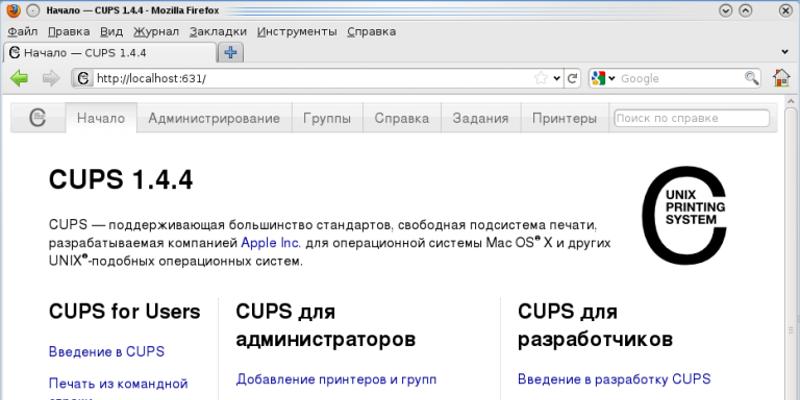Click the URL address field
800x400 pixels.
point(312,79)
